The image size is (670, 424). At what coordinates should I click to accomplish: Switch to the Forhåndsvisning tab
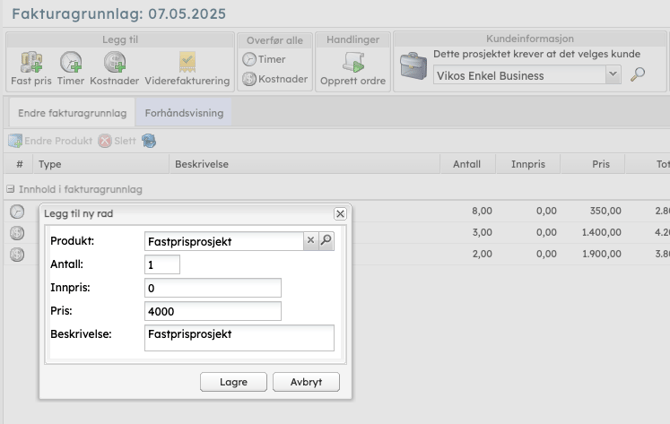(183, 113)
